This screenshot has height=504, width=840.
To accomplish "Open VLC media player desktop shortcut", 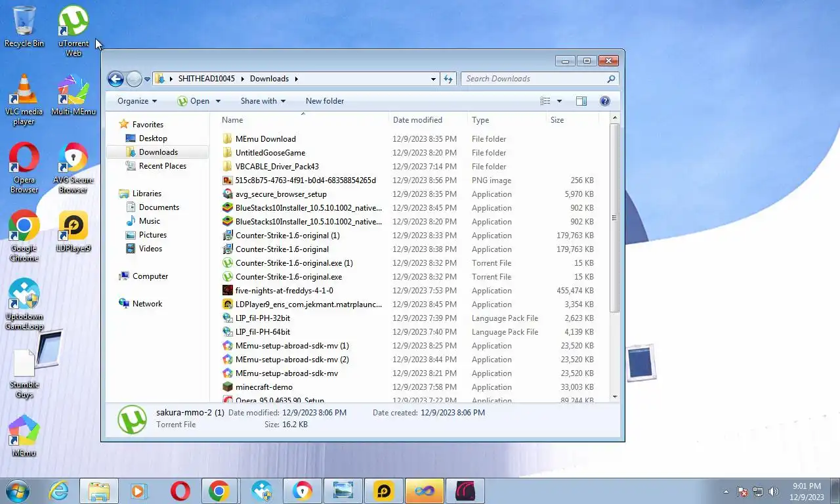I will click(x=24, y=99).
